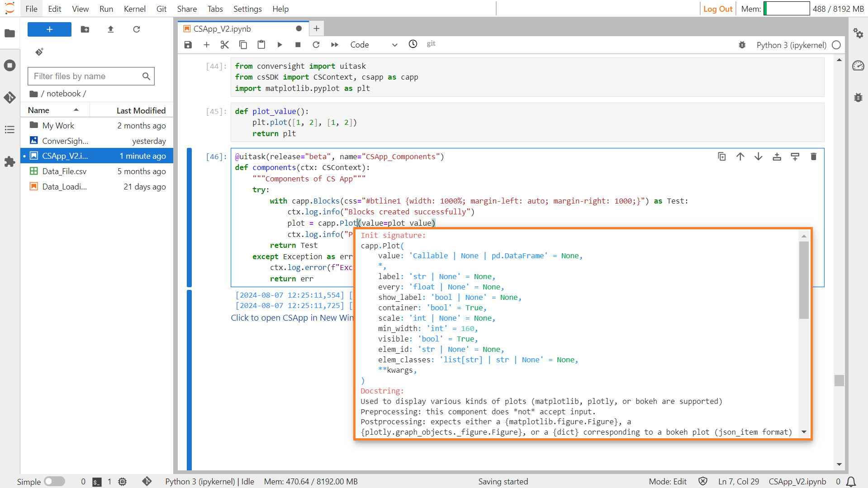
Task: Open the notifications bell icon
Action: (x=851, y=481)
